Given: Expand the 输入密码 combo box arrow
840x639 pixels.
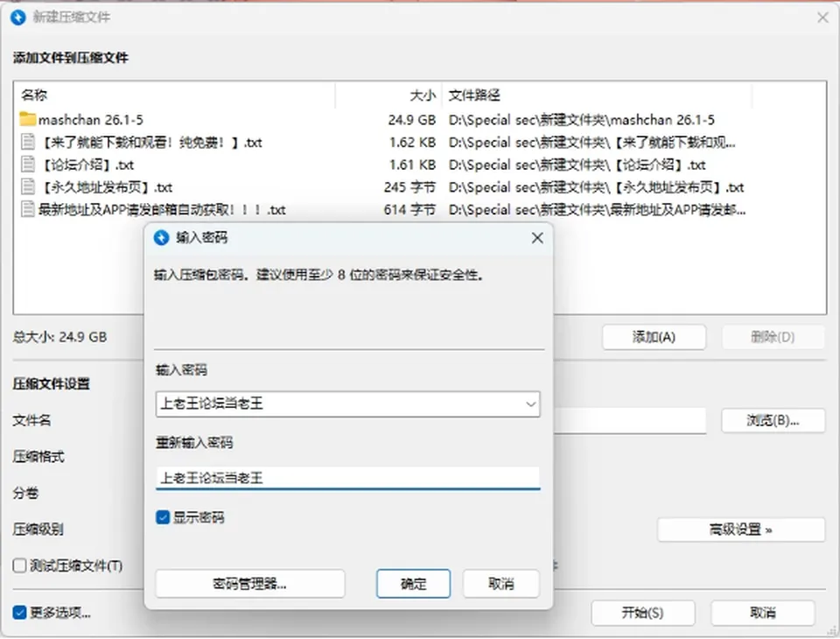Looking at the screenshot, I should click(530, 404).
